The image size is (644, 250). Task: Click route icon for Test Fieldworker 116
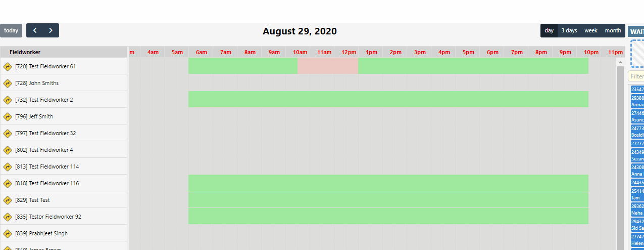pyautogui.click(x=7, y=183)
